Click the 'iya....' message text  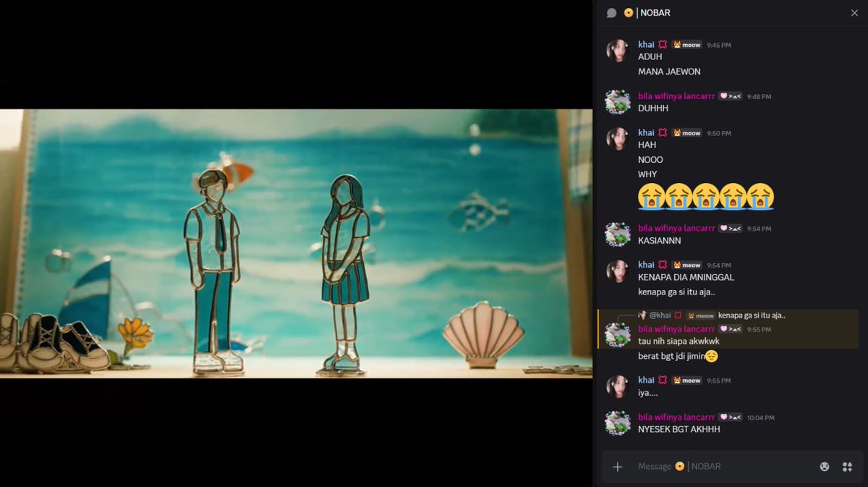647,394
